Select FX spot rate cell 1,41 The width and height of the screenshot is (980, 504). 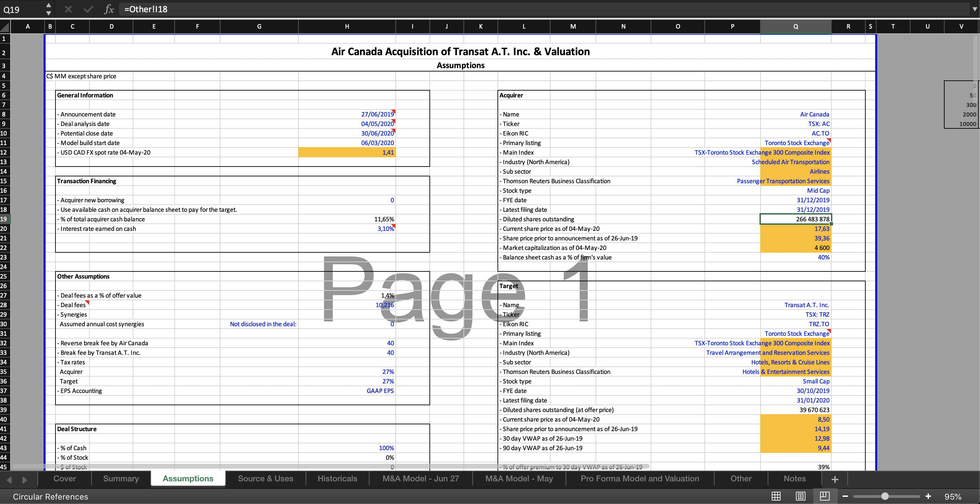click(347, 152)
